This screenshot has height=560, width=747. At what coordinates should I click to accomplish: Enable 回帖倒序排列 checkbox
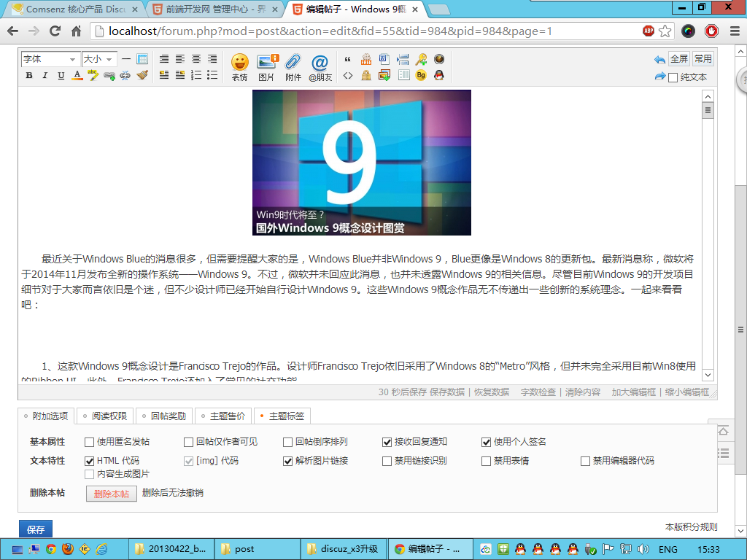(x=287, y=443)
